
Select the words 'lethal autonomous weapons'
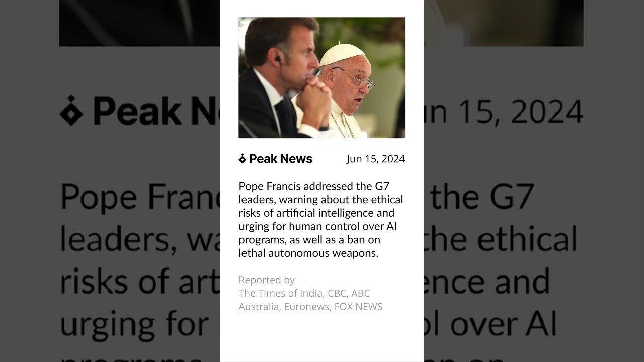click(x=308, y=253)
